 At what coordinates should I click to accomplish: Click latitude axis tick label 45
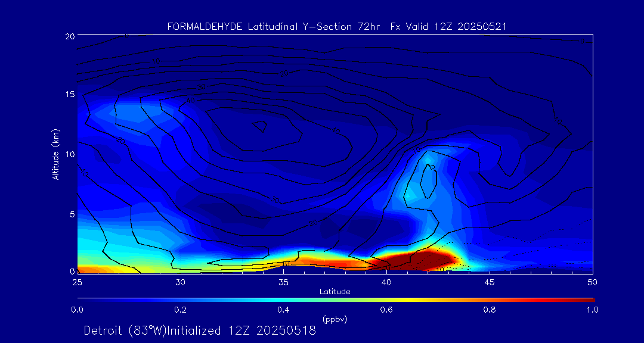(490, 282)
